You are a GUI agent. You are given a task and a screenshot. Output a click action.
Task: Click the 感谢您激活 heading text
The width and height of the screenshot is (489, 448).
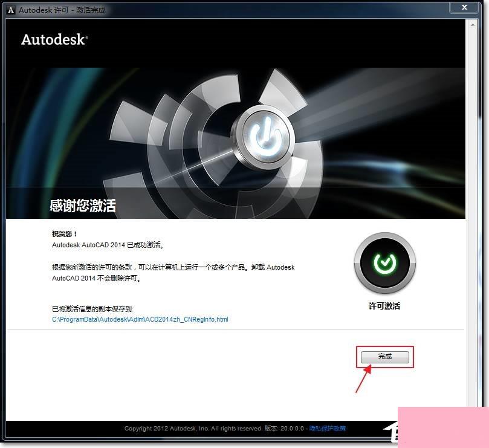click(x=83, y=206)
